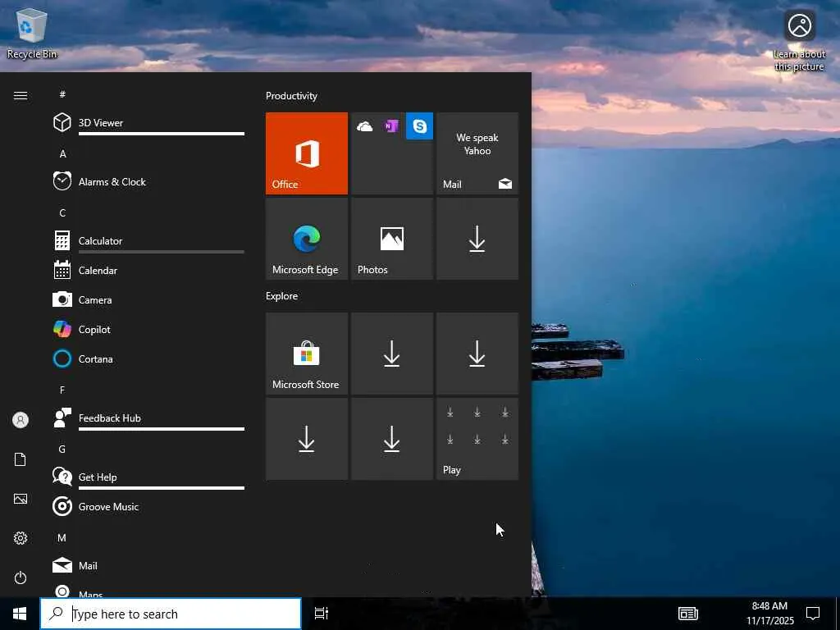Click the OneNote icon in tile
This screenshot has width=840, height=630.
(x=391, y=126)
